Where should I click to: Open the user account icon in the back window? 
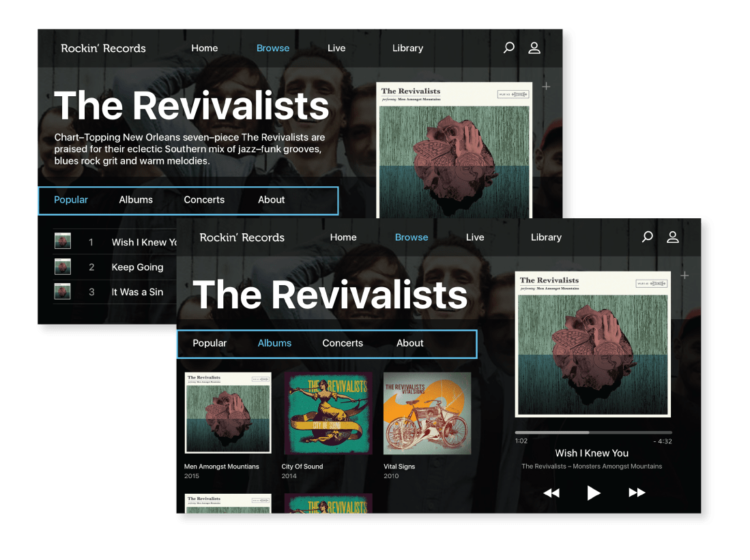click(534, 48)
